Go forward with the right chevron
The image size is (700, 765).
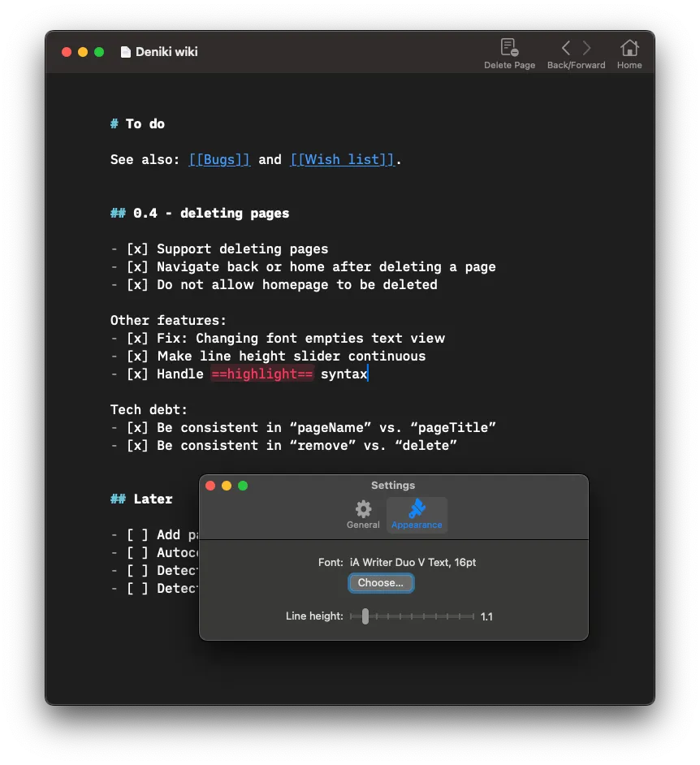click(586, 48)
